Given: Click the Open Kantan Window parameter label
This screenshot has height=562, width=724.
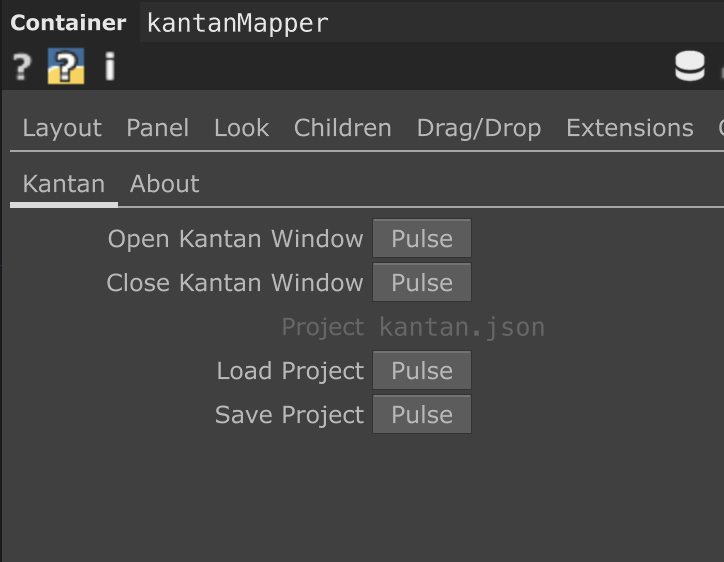Looking at the screenshot, I should tap(235, 239).
